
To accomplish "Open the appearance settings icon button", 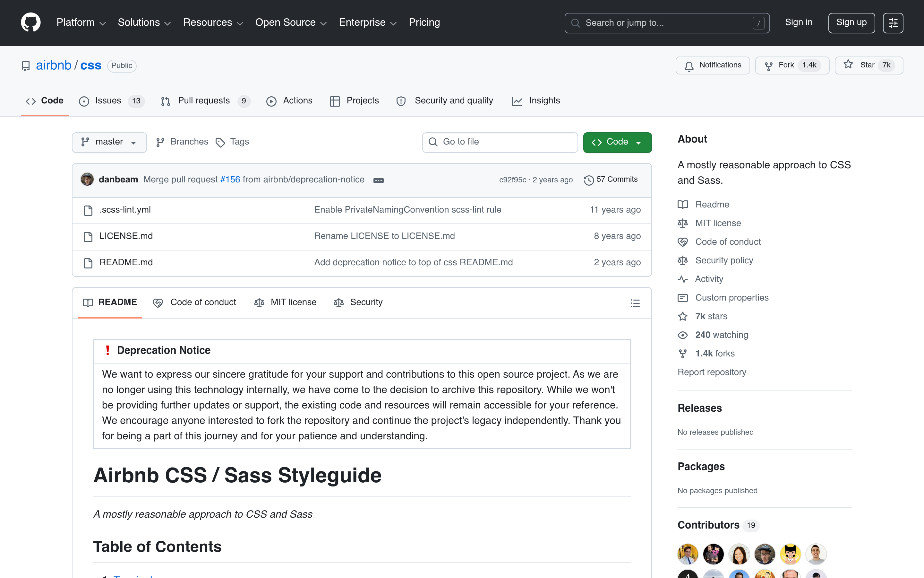I will click(x=893, y=23).
